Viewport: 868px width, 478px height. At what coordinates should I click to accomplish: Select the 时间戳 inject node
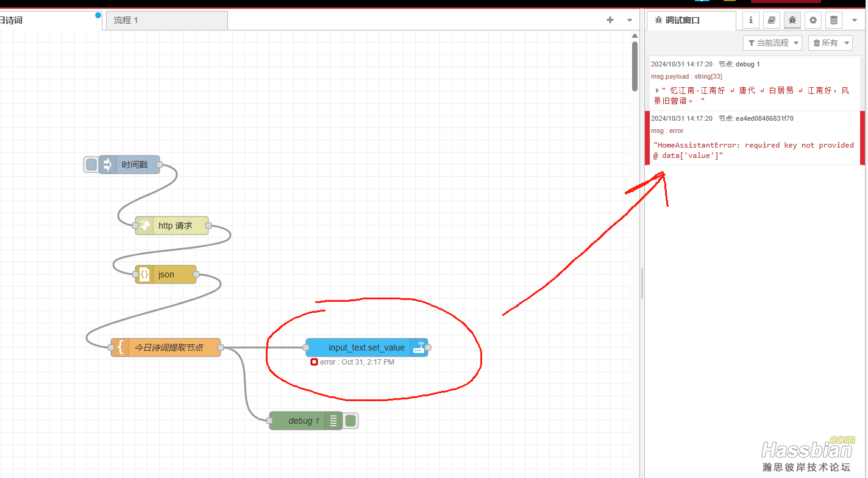pyautogui.click(x=129, y=165)
